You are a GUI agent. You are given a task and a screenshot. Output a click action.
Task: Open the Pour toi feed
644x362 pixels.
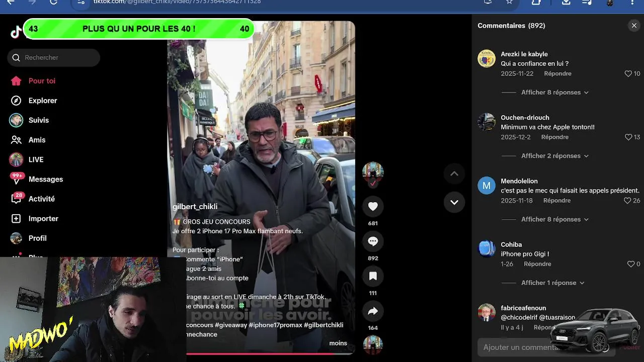tap(42, 81)
